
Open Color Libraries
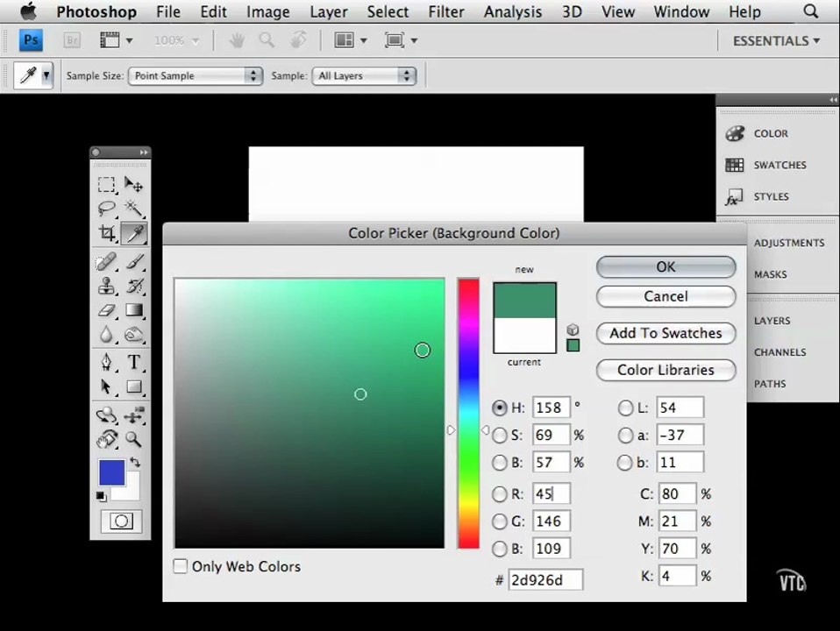[666, 370]
